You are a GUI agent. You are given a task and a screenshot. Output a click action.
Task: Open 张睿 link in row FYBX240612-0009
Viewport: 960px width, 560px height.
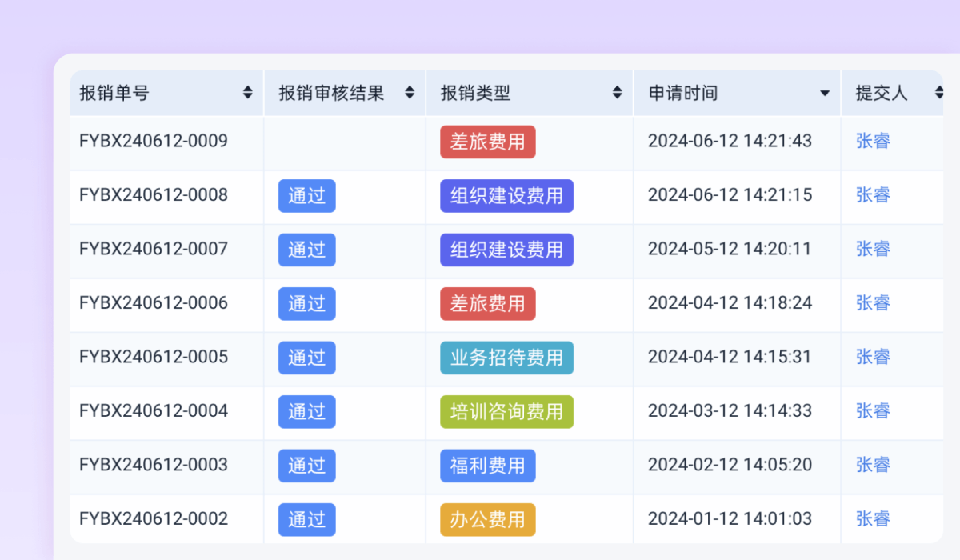[x=873, y=142]
